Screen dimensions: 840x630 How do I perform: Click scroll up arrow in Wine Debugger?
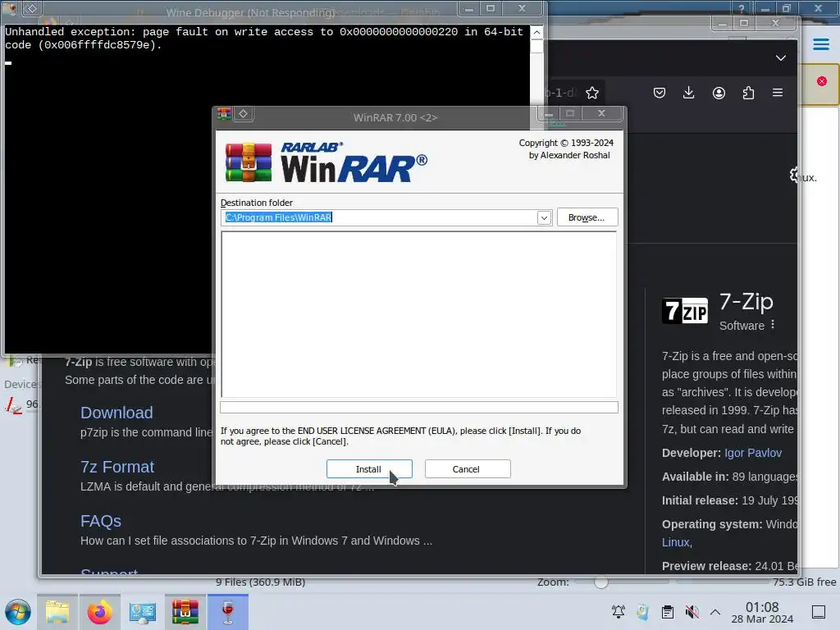536,32
